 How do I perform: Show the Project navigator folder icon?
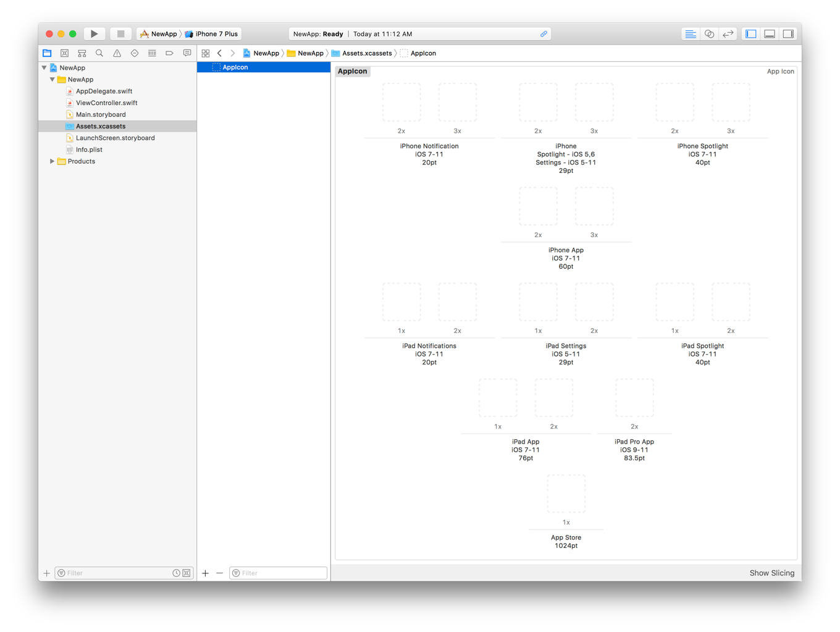47,54
